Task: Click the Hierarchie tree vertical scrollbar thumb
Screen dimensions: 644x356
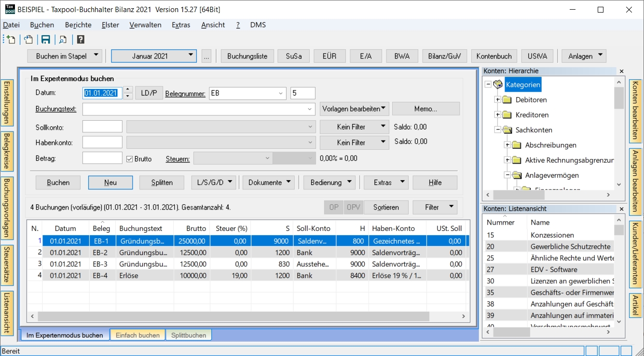Action: (x=619, y=98)
